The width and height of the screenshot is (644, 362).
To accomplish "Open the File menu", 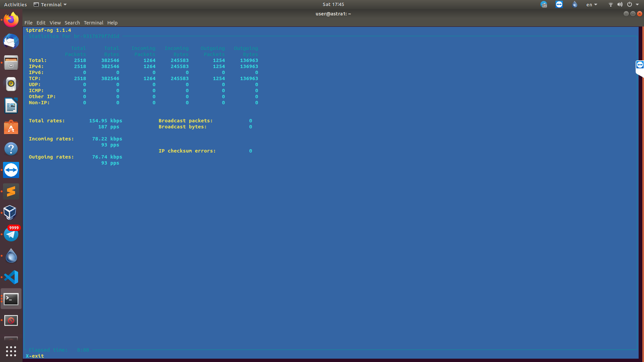I will click(x=28, y=23).
